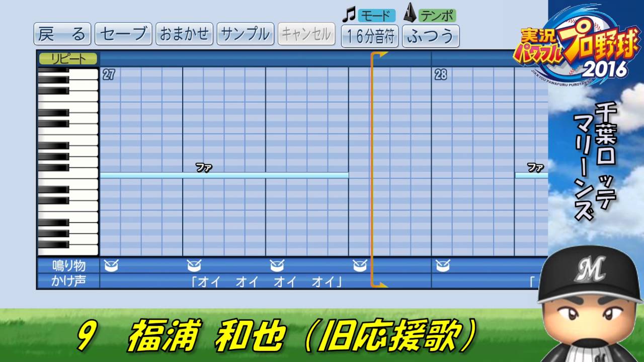Click the 千葉ロッテマリーンズ team name text

597,160
